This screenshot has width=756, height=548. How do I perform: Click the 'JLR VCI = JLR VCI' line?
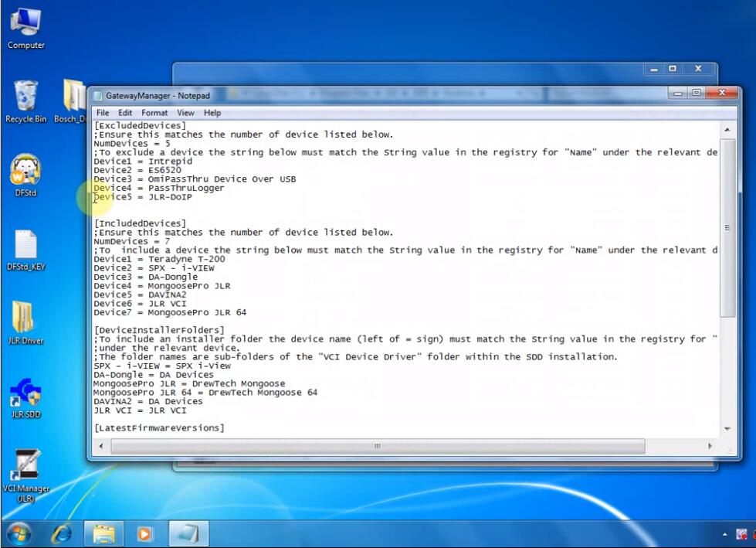[x=140, y=410]
